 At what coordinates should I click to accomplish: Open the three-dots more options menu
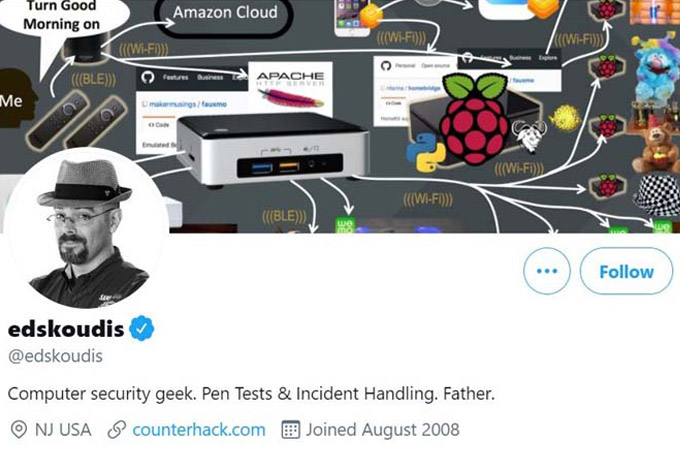click(x=546, y=271)
